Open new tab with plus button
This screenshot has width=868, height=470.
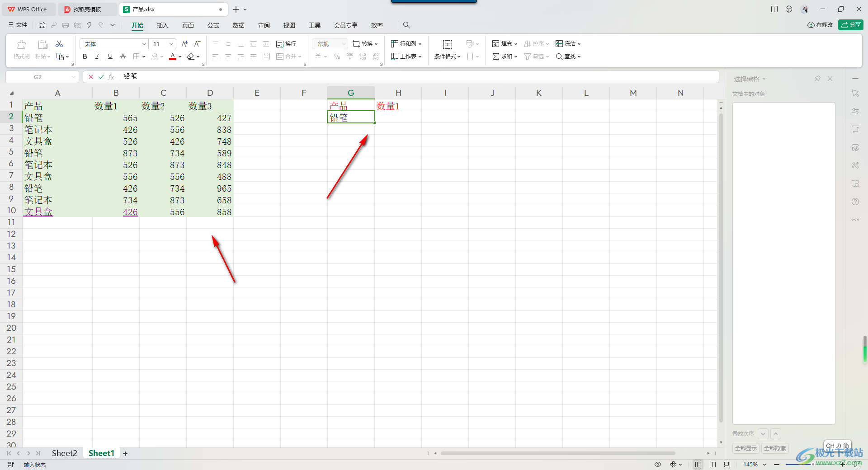tap(236, 9)
